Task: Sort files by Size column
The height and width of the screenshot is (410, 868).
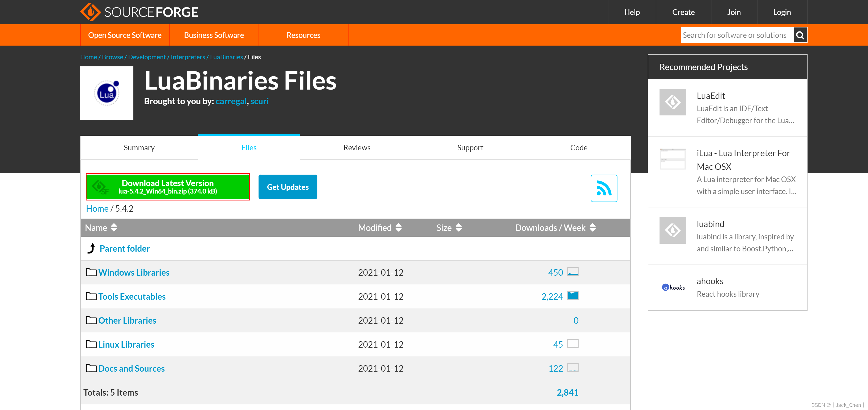Action: click(449, 228)
